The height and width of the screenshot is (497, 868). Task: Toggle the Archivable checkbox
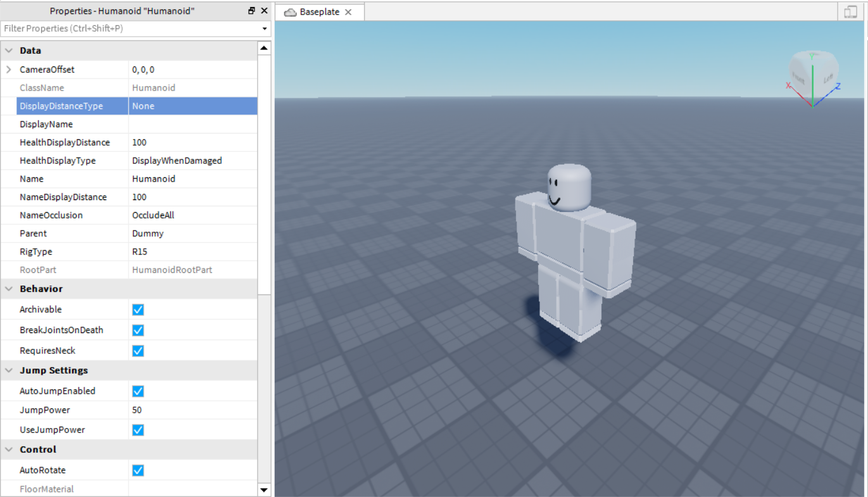tap(138, 310)
